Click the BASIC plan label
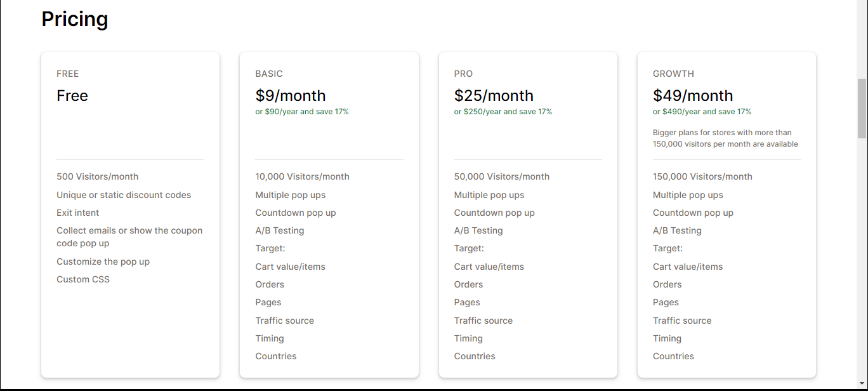The width and height of the screenshot is (868, 391). 269,74
